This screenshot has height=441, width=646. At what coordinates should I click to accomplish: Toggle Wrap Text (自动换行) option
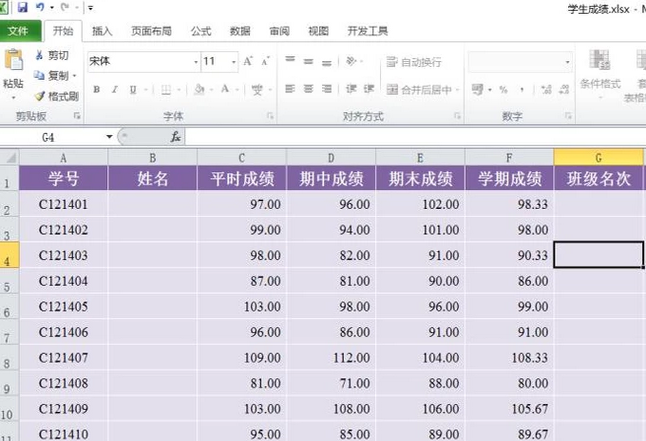[x=414, y=62]
